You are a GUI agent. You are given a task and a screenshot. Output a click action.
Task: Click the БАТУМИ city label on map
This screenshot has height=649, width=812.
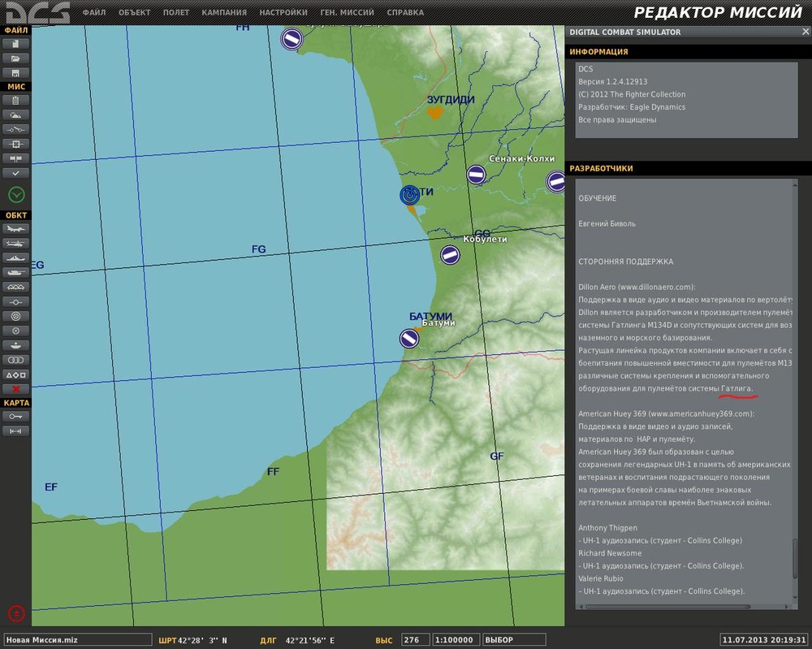pyautogui.click(x=430, y=316)
